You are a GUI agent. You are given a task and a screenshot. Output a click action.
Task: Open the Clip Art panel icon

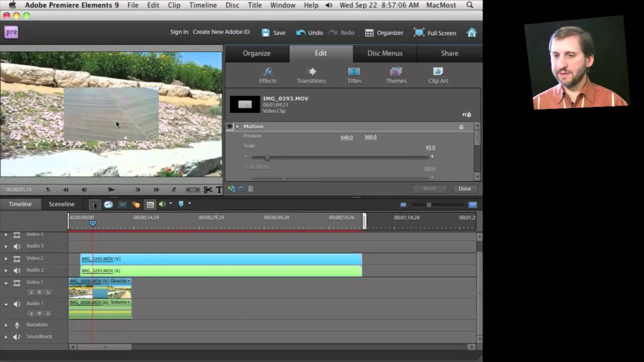coord(438,75)
